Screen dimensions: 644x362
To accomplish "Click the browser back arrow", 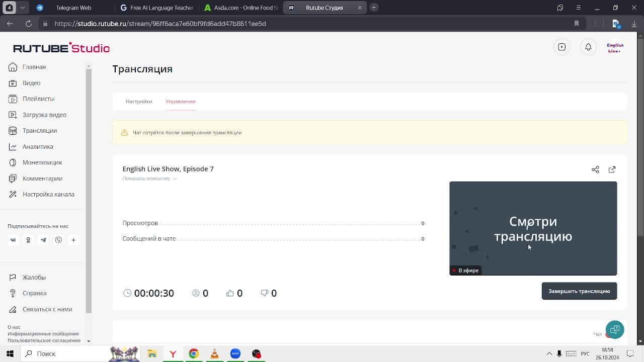I will pyautogui.click(x=10, y=24).
